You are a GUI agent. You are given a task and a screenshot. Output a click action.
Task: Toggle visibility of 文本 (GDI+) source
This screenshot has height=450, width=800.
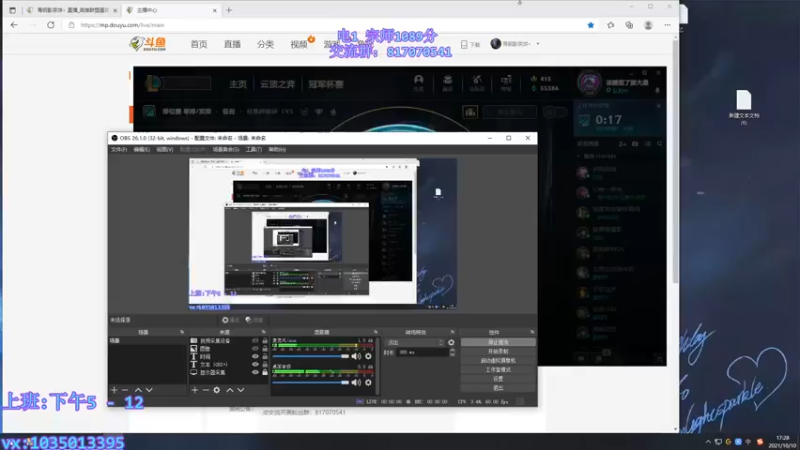pos(255,364)
